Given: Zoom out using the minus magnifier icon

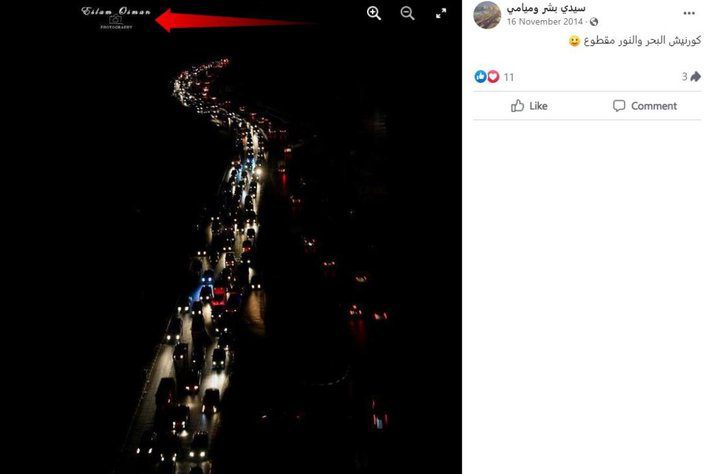Looking at the screenshot, I should 407,14.
